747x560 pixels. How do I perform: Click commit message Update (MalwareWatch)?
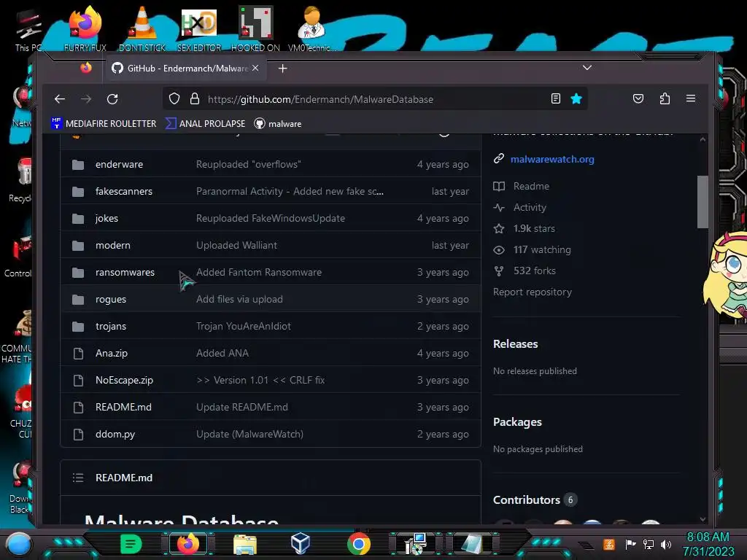249,435
